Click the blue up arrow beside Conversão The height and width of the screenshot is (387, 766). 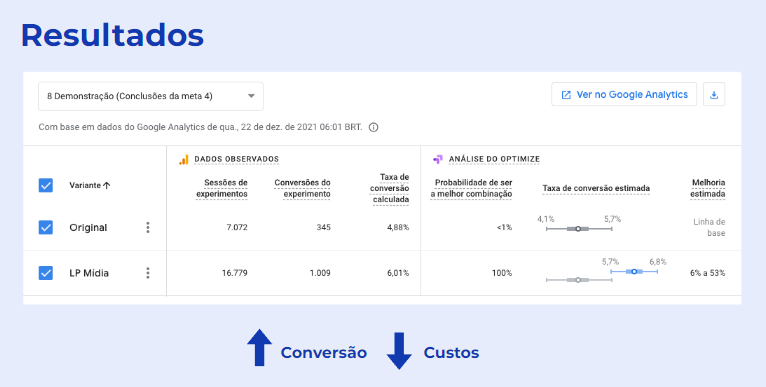click(259, 347)
